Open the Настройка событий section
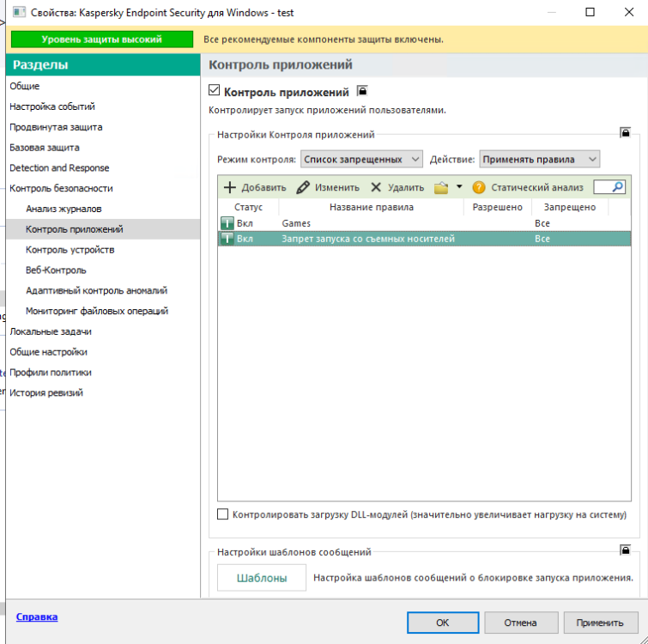 click(x=52, y=106)
